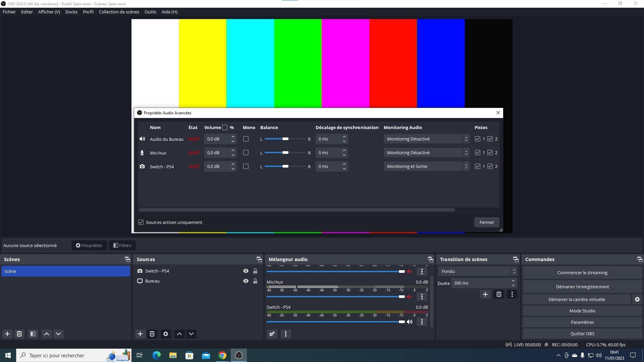The height and width of the screenshot is (362, 644).
Task: Remove selected source with trash icon
Action: (x=152, y=334)
